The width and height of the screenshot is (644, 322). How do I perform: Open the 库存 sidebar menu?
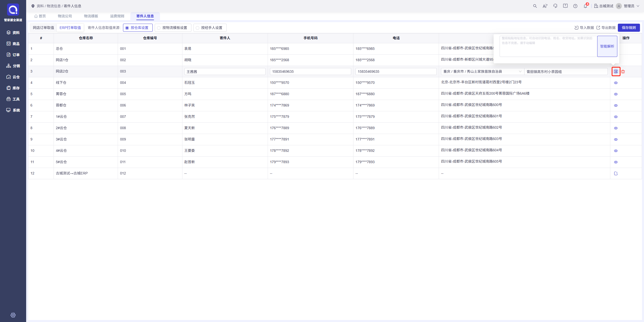click(x=13, y=88)
